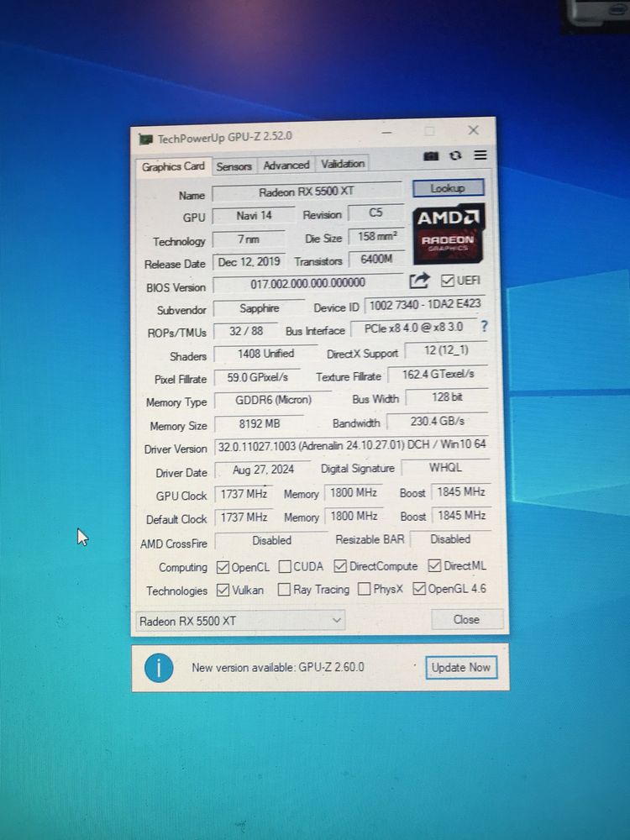Click the Bus Width value 128 bit
Viewport: 630px width, 840px height.
(448, 397)
